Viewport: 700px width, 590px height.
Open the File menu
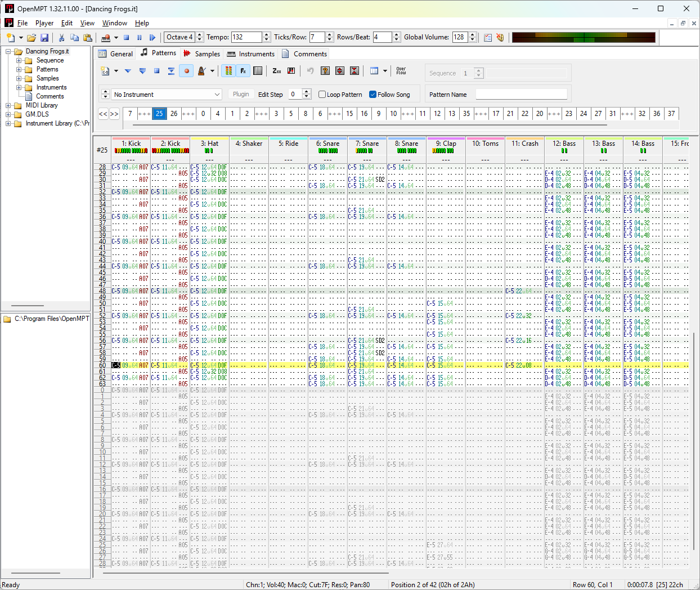23,23
